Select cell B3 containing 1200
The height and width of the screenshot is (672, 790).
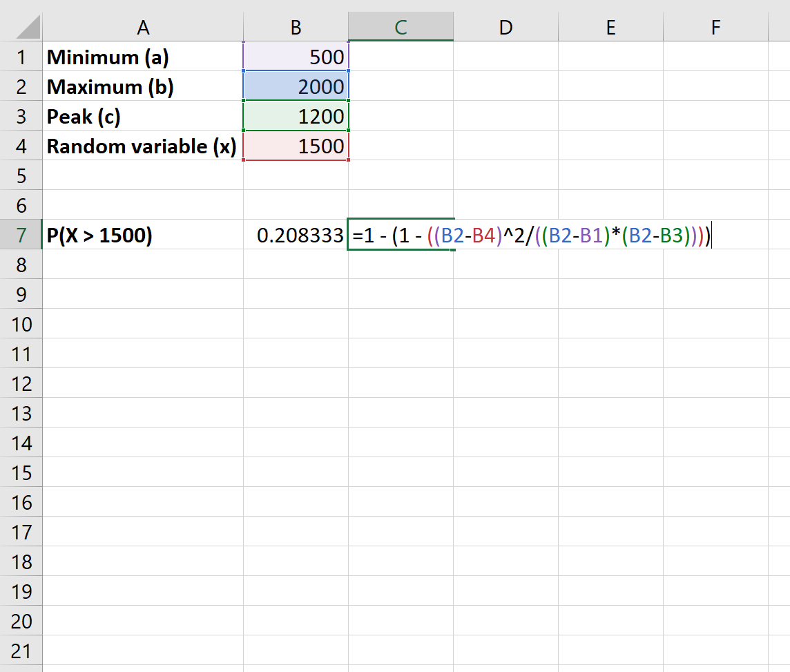[x=296, y=116]
